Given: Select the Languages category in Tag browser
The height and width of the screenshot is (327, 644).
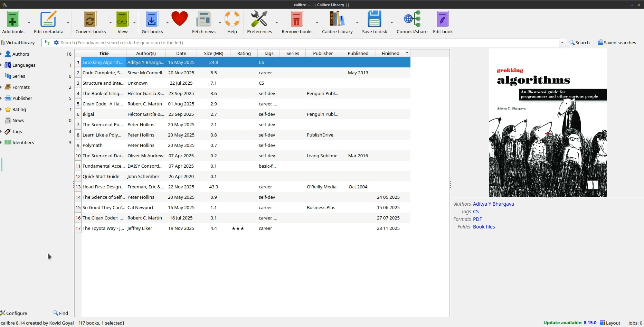Looking at the screenshot, I should [x=24, y=65].
